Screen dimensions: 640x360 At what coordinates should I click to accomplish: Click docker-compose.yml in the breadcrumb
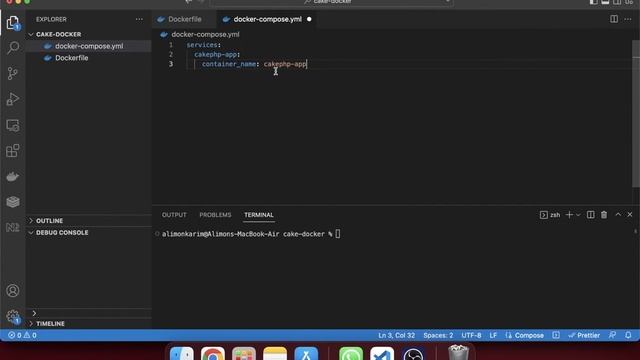[x=205, y=34]
